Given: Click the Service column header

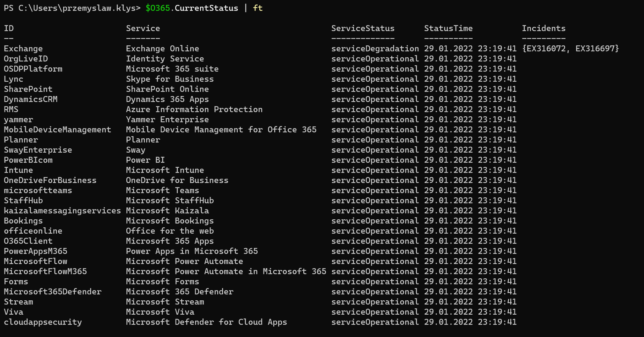Looking at the screenshot, I should coord(143,28).
